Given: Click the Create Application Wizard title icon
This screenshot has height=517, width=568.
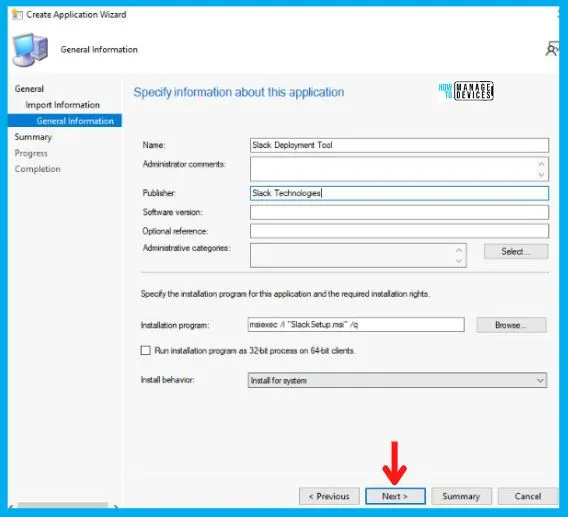Looking at the screenshot, I should 17,15.
